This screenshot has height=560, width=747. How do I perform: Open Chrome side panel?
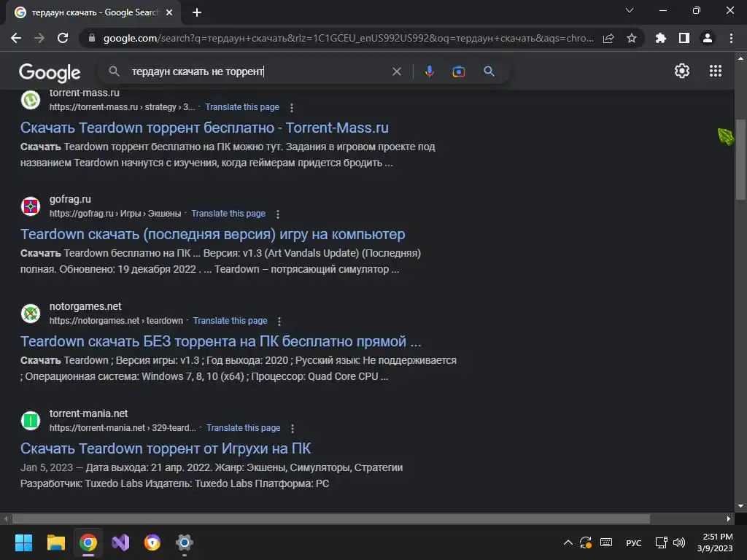pyautogui.click(x=684, y=38)
